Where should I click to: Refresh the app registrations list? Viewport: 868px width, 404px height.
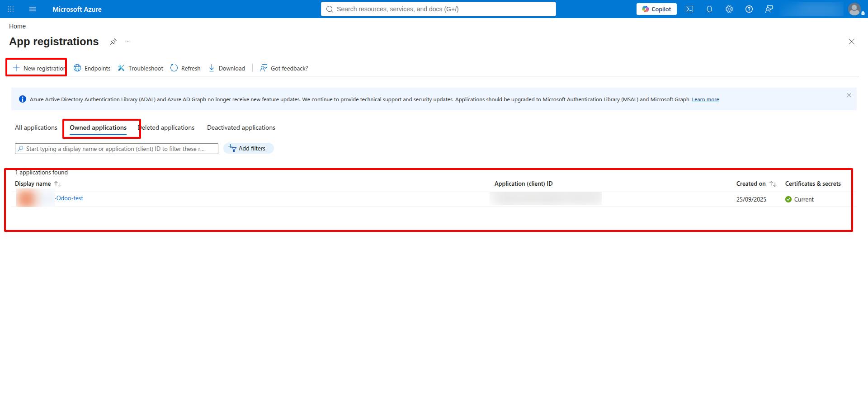[x=185, y=68]
